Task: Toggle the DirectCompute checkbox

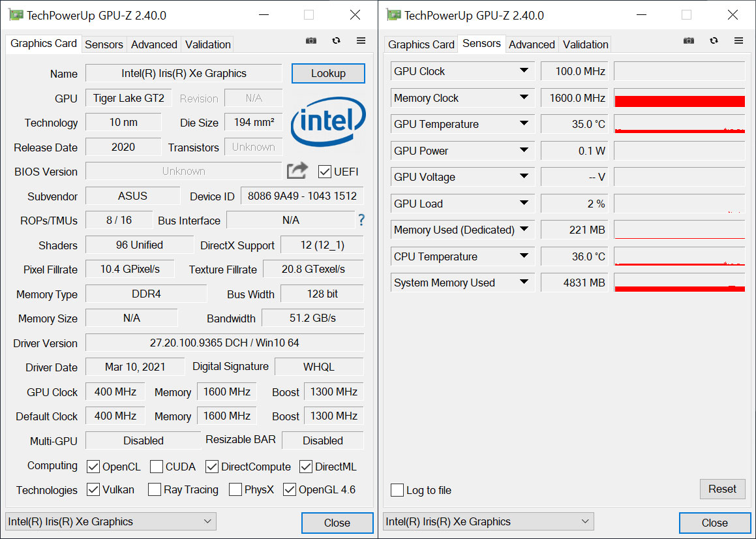Action: [x=211, y=467]
